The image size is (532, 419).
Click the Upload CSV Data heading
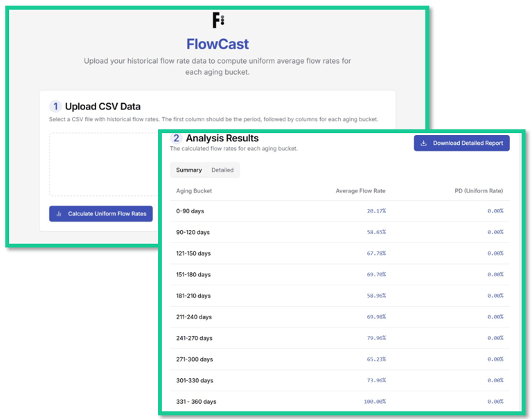(103, 107)
